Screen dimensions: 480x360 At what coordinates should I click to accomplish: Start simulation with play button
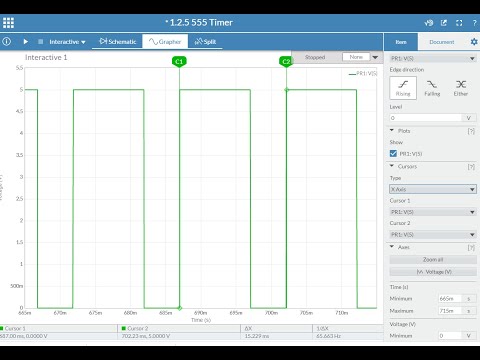tap(26, 42)
